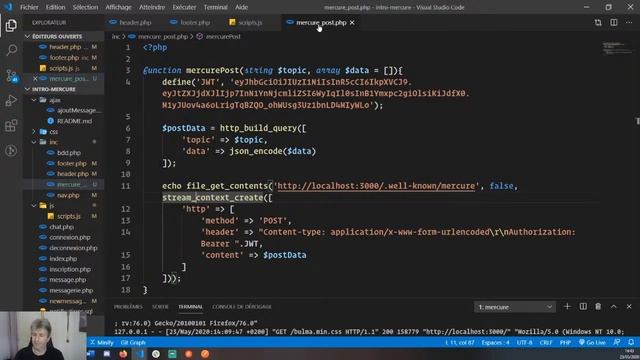The height and width of the screenshot is (360, 640).
Task: Change CRLF end of line setting
Action: click(x=546, y=342)
